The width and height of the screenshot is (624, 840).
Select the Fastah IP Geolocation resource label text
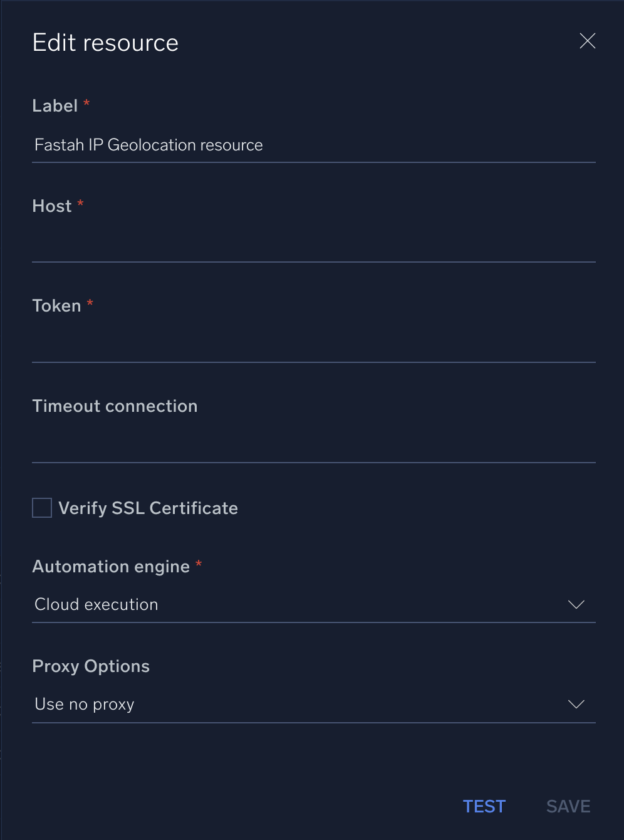[148, 145]
